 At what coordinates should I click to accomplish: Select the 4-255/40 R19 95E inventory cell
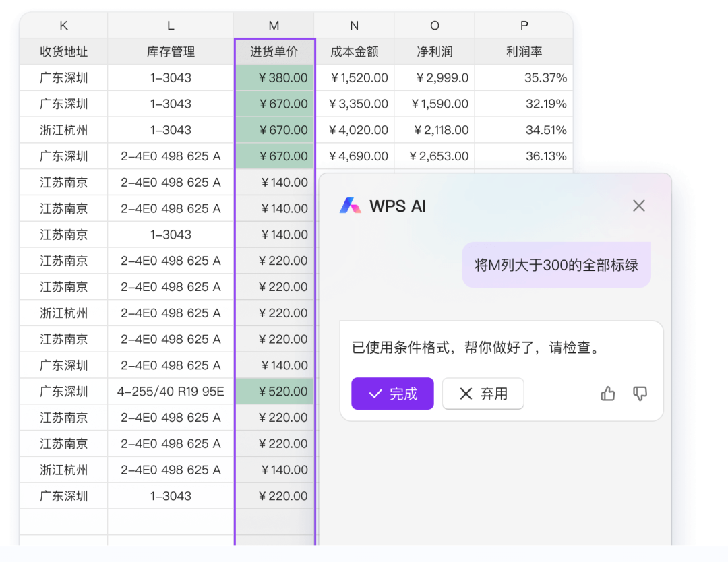tap(170, 391)
